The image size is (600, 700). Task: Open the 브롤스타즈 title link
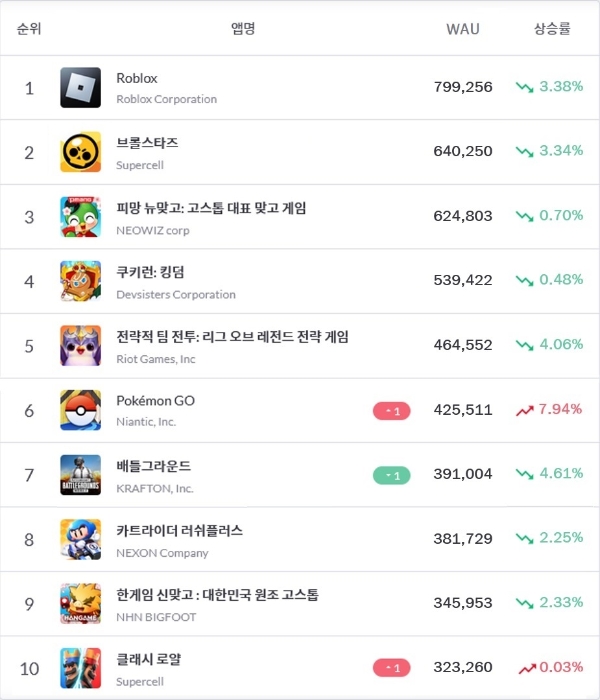point(147,143)
